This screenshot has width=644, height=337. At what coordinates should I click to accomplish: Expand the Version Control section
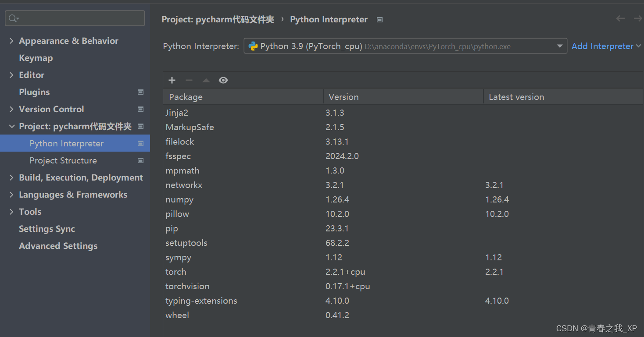(11, 109)
